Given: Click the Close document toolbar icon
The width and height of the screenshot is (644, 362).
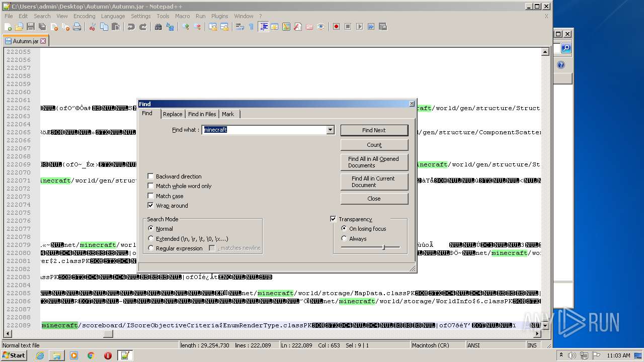Looking at the screenshot, I should (54, 27).
